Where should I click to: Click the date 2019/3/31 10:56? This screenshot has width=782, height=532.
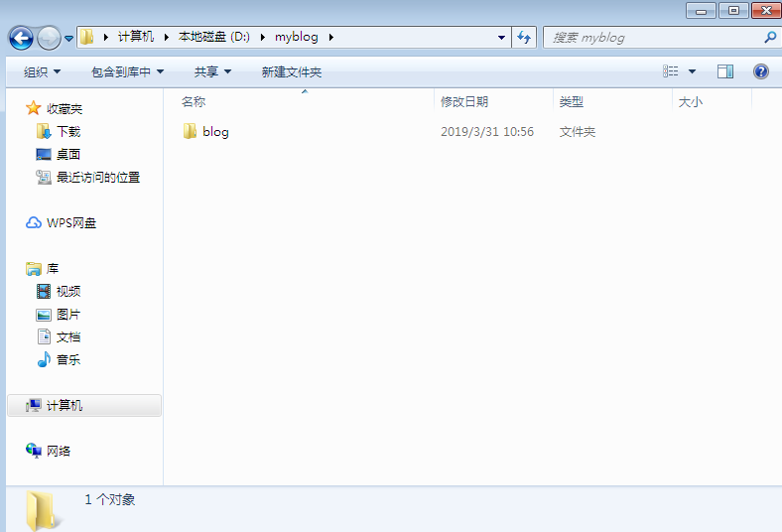click(487, 132)
